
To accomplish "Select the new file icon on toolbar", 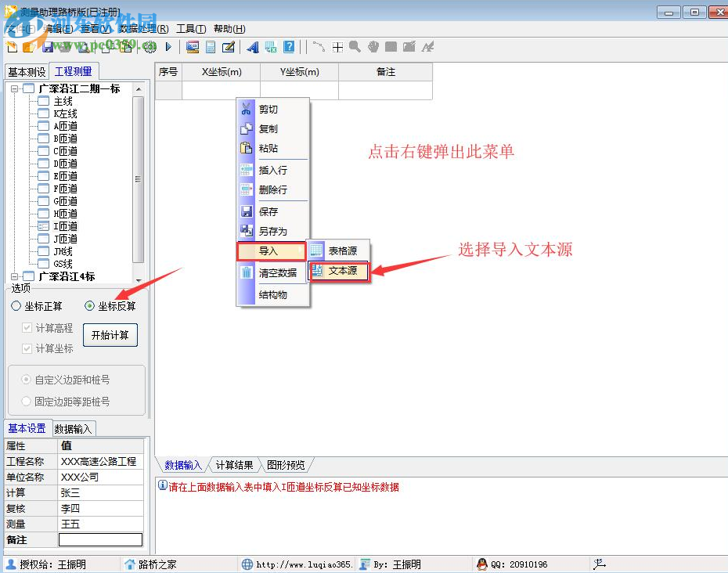I will pyautogui.click(x=10, y=46).
